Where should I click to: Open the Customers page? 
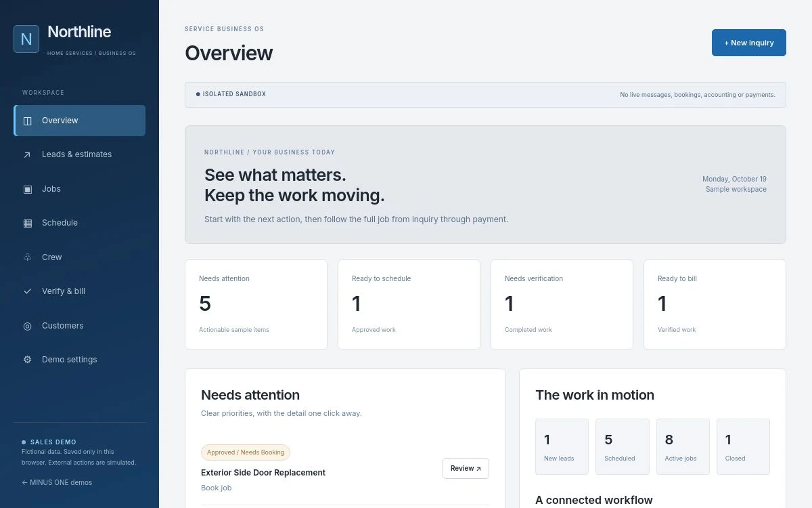coord(80,326)
